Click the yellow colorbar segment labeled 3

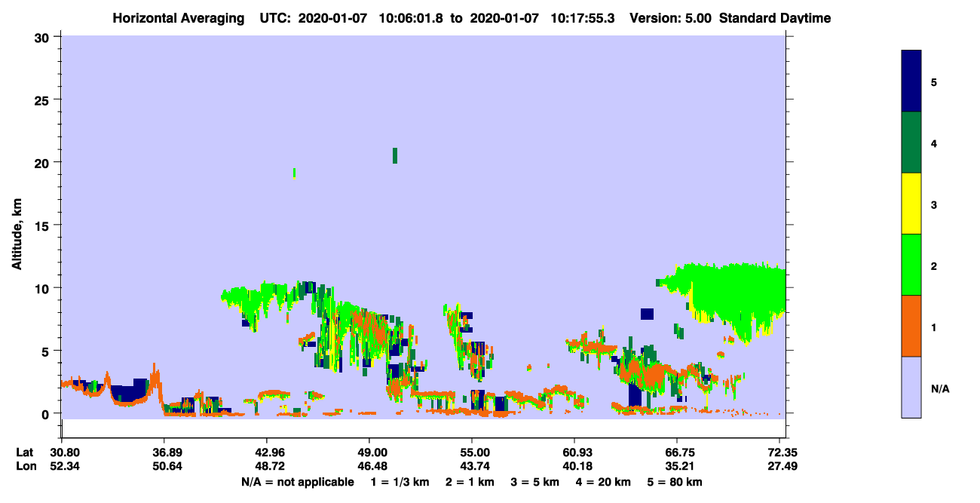(911, 204)
